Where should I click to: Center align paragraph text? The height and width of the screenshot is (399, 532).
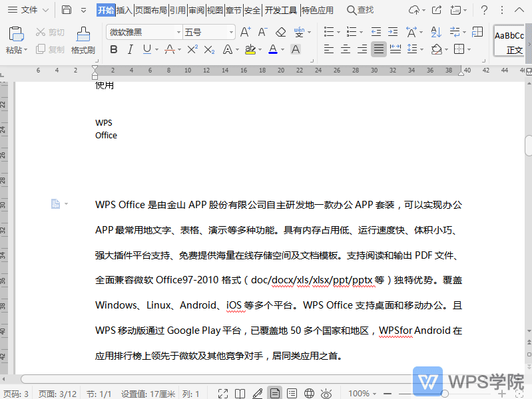click(346, 49)
